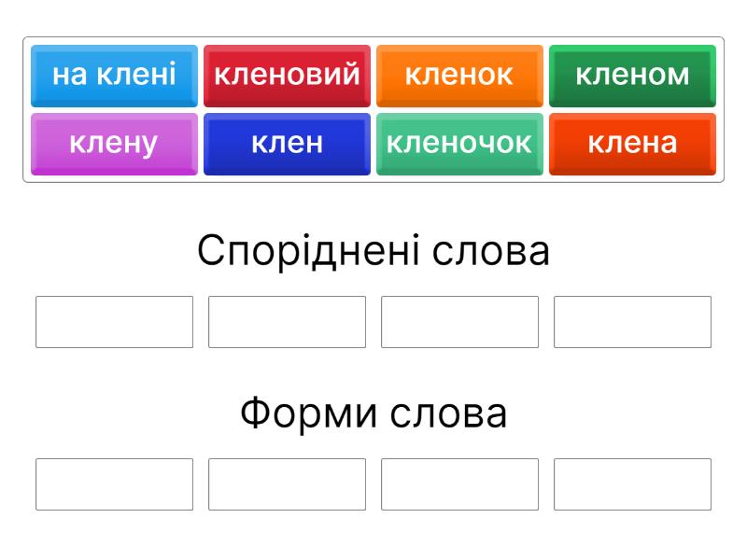Click the third drop slot under "Форми слова"

(459, 484)
